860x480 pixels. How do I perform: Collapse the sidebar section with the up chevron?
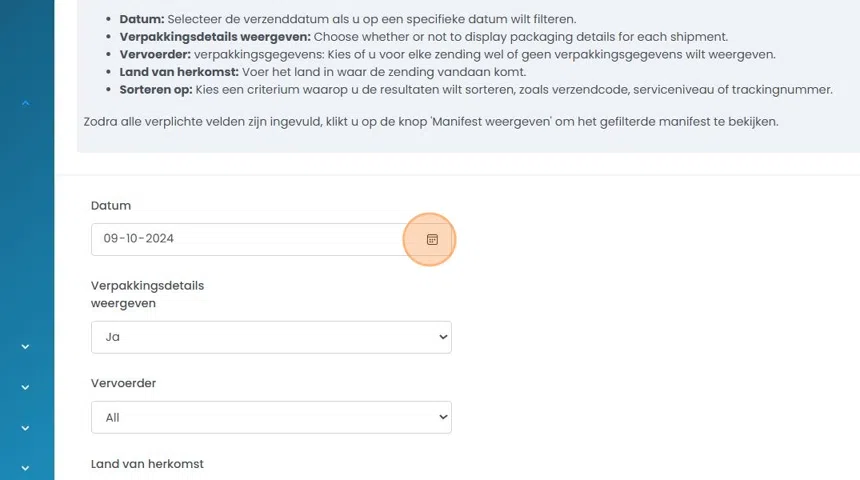(26, 103)
